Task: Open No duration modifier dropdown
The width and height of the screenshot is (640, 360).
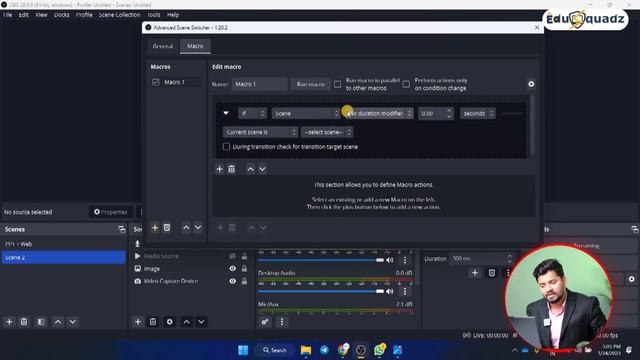Action: click(379, 113)
